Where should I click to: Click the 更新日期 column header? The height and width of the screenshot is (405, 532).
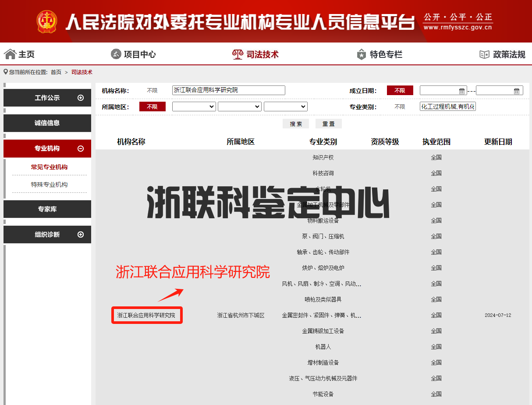498,142
